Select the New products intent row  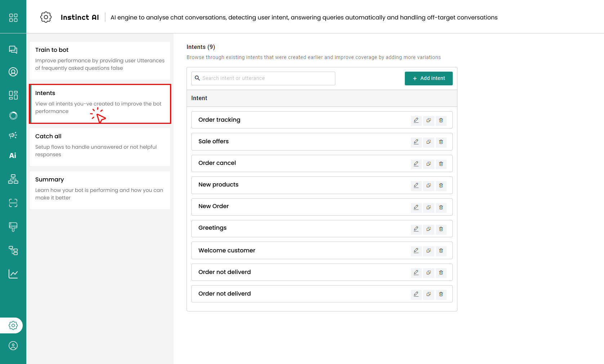(x=288, y=185)
